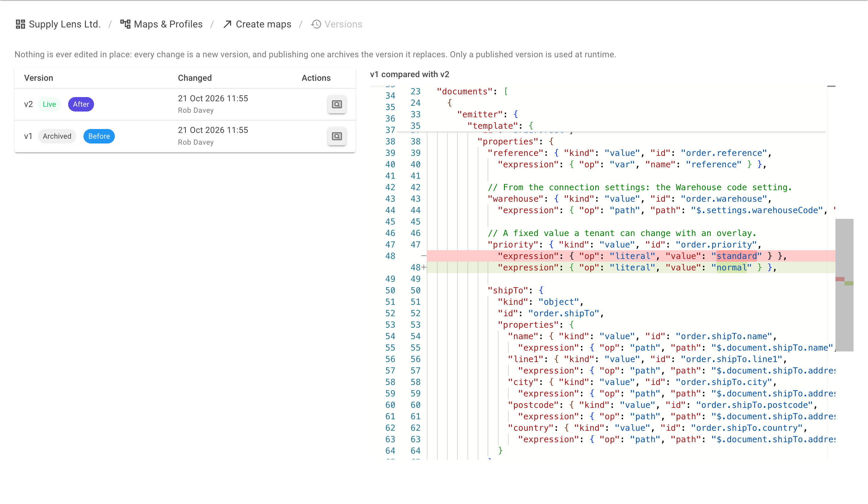Click the Warehouse code setting comment line
Viewport: 868px width, 504px height.
(640, 187)
